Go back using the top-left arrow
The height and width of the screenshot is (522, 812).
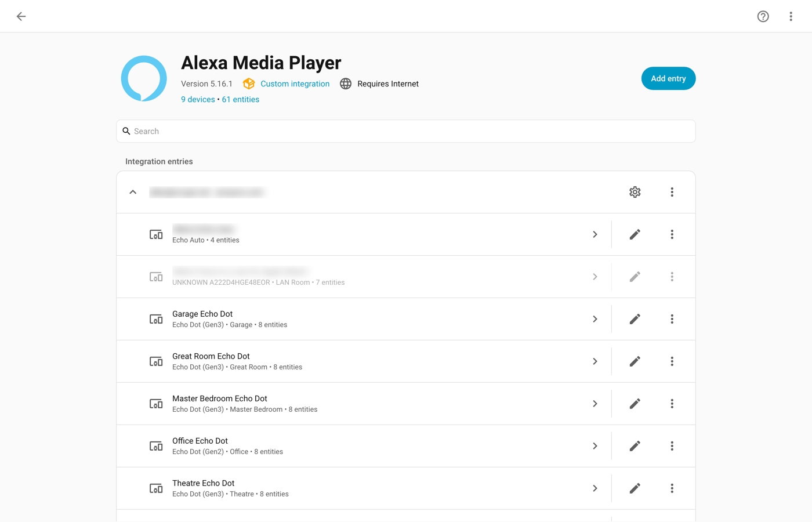(21, 16)
